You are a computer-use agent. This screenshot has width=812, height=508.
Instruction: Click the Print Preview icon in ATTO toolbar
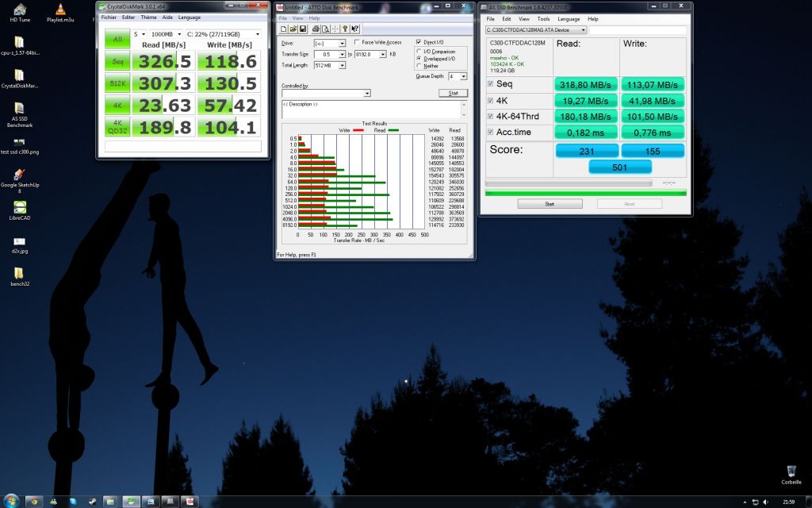pyautogui.click(x=325, y=29)
